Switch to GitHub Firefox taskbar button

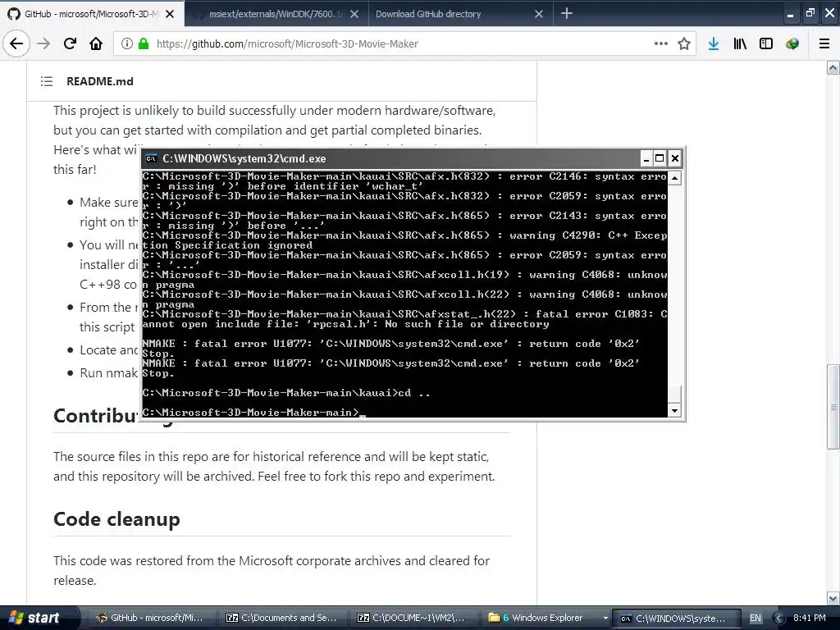(150, 618)
